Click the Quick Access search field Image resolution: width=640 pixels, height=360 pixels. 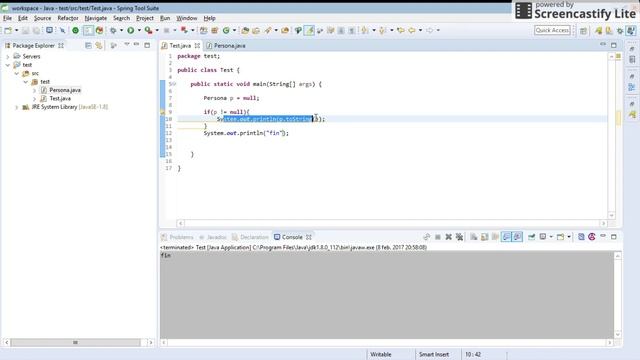pos(552,30)
